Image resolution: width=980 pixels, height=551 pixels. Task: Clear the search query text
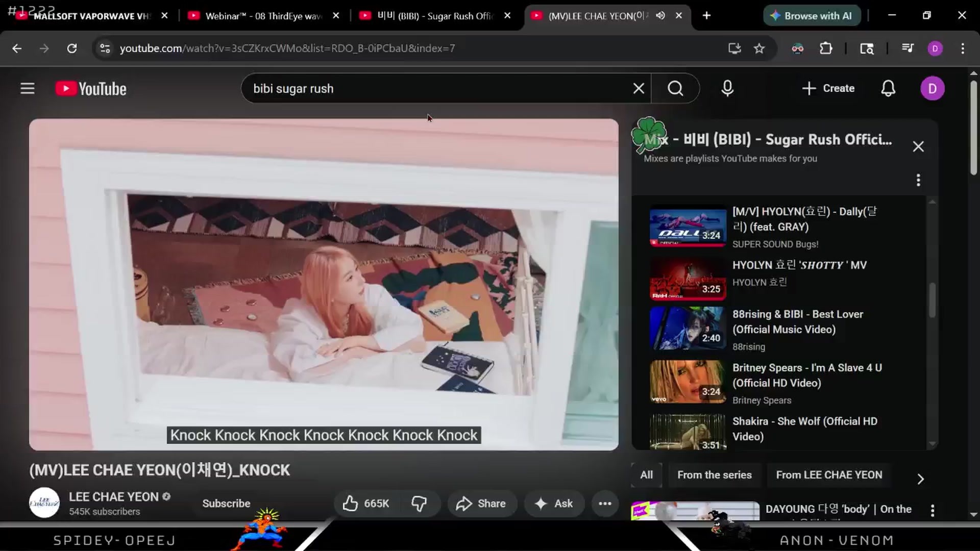(x=639, y=89)
